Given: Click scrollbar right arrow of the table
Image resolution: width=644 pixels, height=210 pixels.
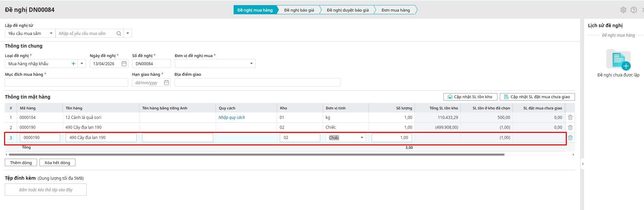Looking at the screenshot, I should [x=573, y=155].
